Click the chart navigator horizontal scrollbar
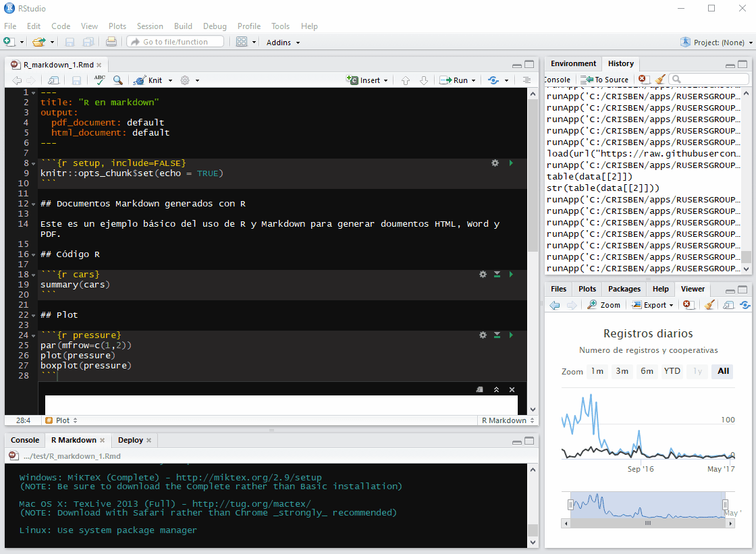 [648, 523]
